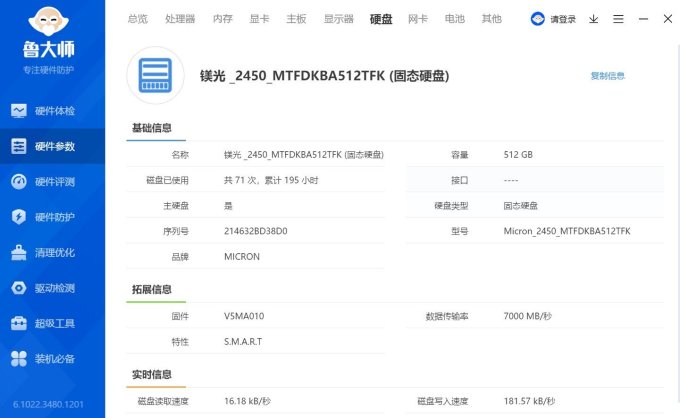Select the 硬盘 tab
680x418 pixels.
(x=381, y=19)
